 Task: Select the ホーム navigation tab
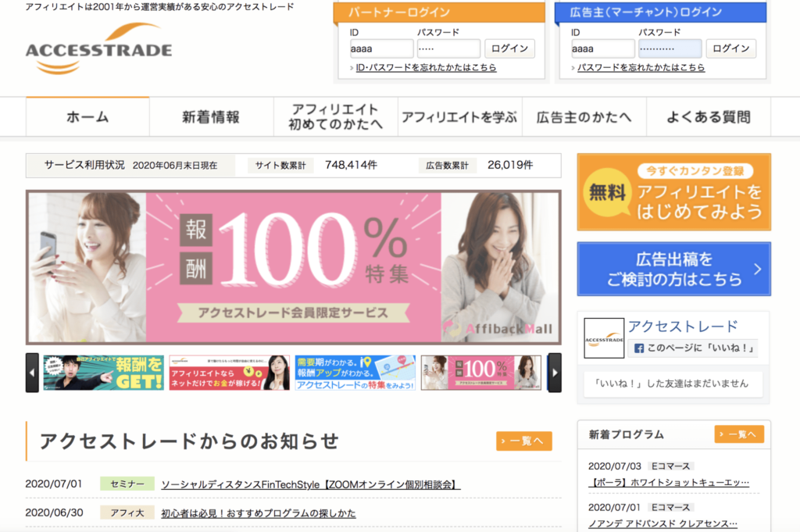click(x=87, y=117)
